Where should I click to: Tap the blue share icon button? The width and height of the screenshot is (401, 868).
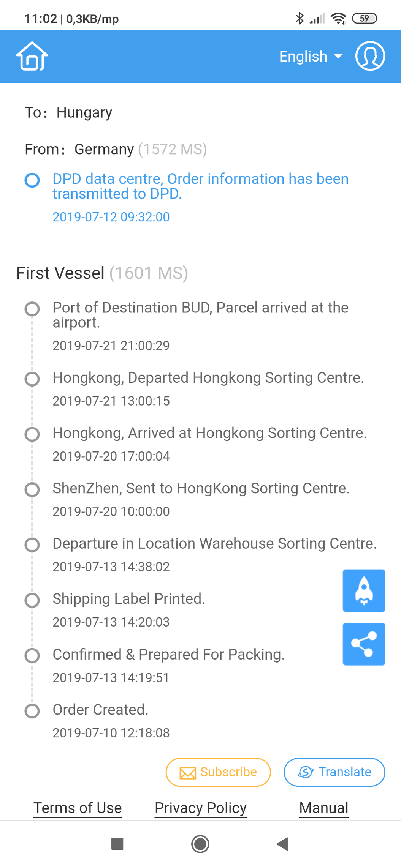[364, 644]
